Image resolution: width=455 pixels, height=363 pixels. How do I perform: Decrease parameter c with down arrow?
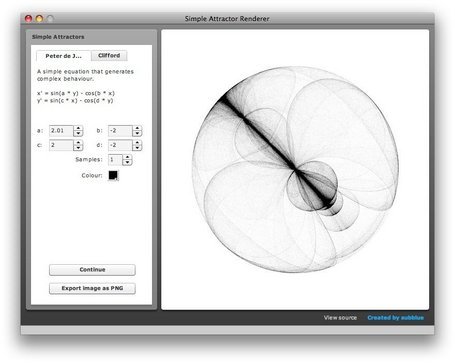78,148
